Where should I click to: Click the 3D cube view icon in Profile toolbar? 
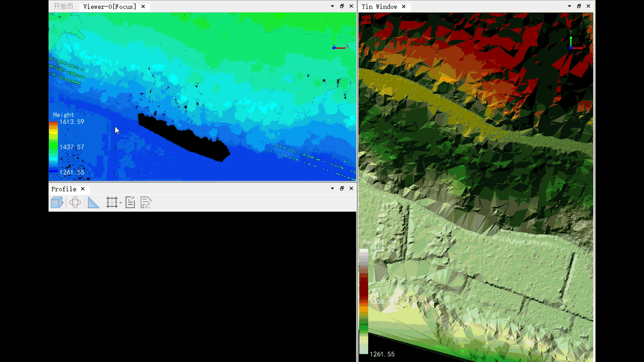[x=57, y=202]
